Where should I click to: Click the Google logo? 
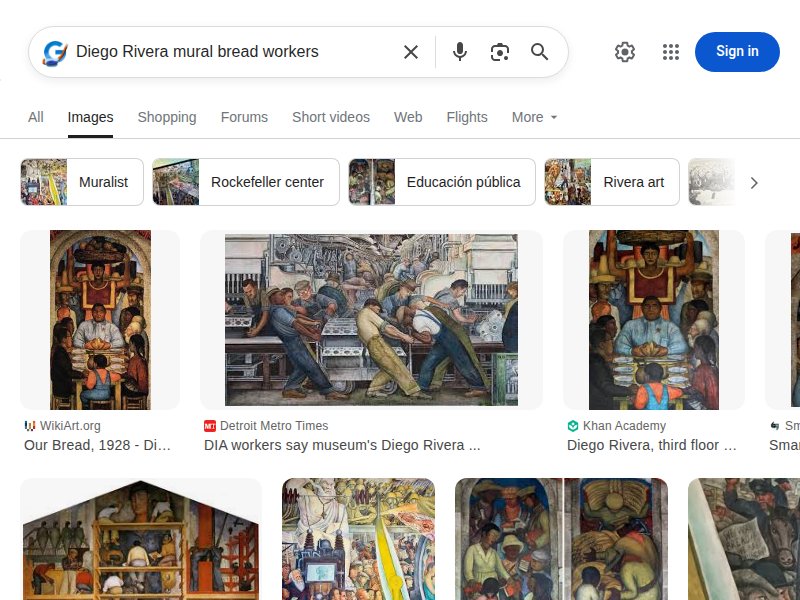pos(53,51)
